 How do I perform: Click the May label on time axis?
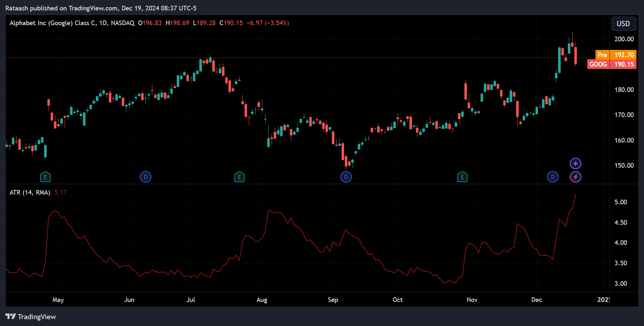click(x=58, y=300)
